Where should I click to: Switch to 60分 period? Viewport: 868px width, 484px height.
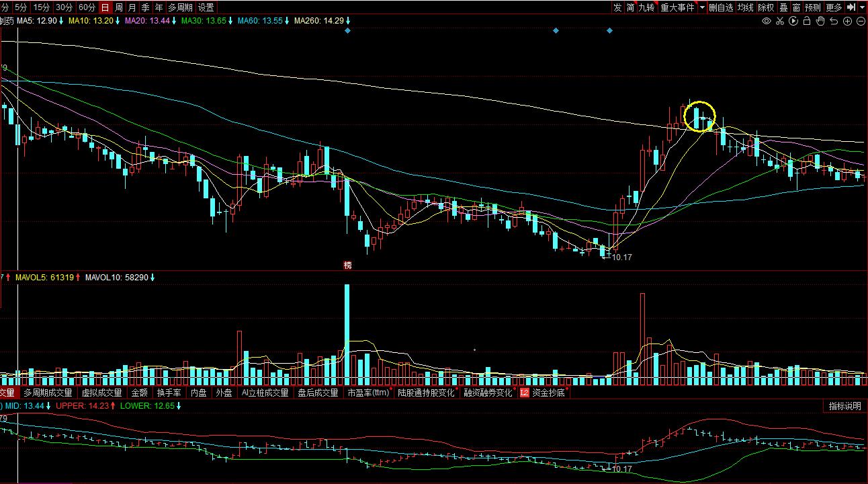(86, 7)
